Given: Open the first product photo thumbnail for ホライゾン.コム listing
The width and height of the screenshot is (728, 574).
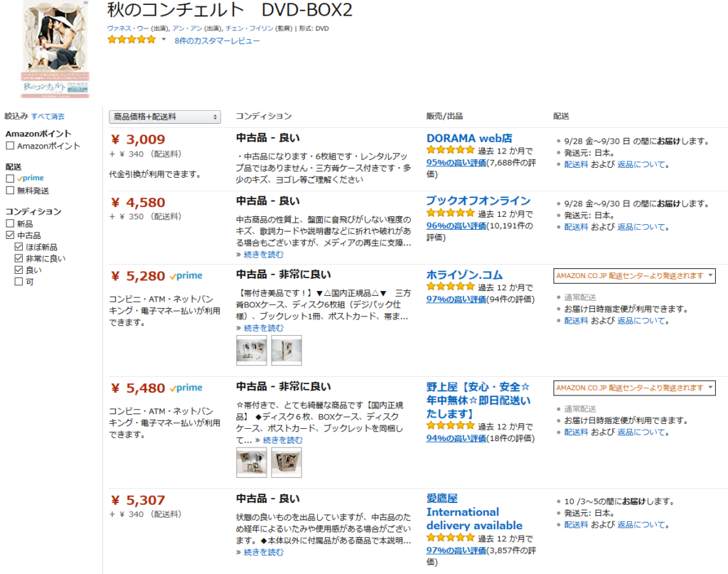Looking at the screenshot, I should coord(251,350).
